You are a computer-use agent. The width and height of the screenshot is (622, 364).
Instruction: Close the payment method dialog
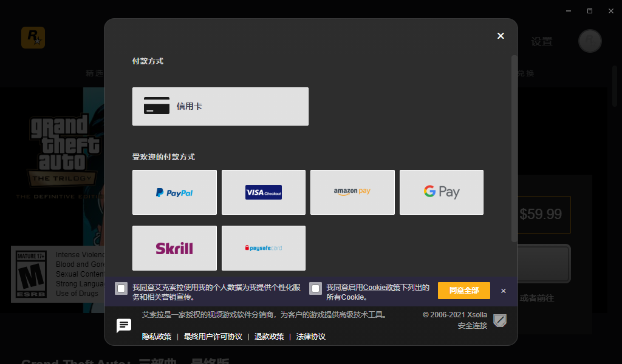tap(501, 36)
